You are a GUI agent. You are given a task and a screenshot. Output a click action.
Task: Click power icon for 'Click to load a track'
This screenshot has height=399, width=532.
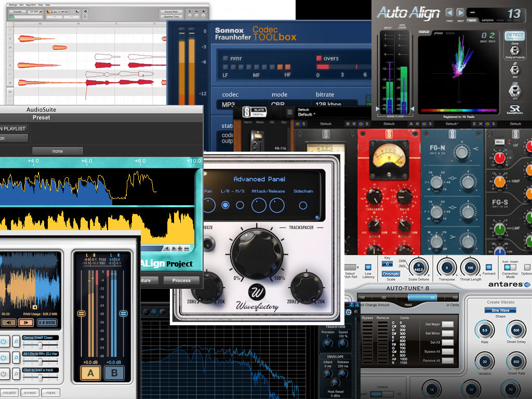pyautogui.click(x=4, y=374)
